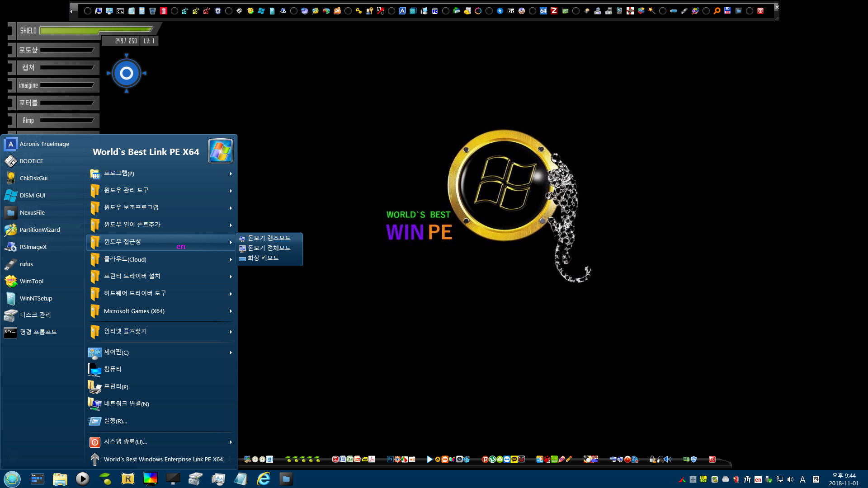Expand 프린터 드라이버 설치 submenu
This screenshot has width=868, height=488.
161,277
